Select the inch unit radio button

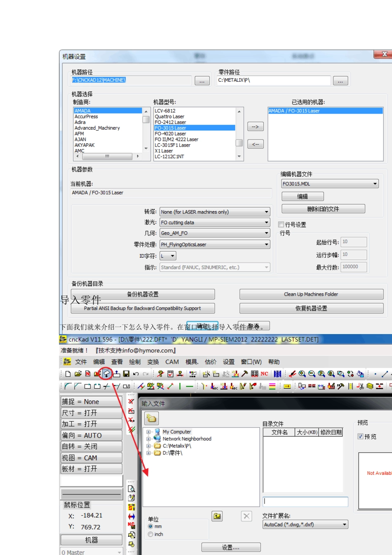(x=151, y=534)
